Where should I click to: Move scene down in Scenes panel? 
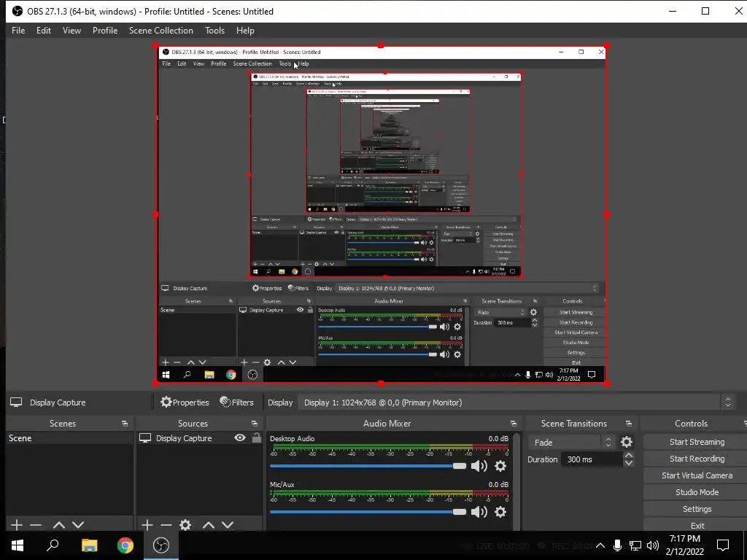(x=78, y=525)
